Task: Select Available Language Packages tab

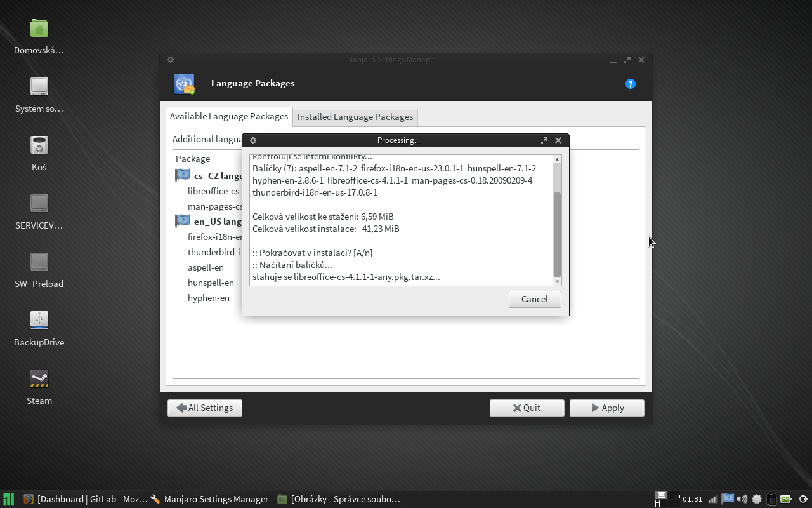Action: coord(229,116)
